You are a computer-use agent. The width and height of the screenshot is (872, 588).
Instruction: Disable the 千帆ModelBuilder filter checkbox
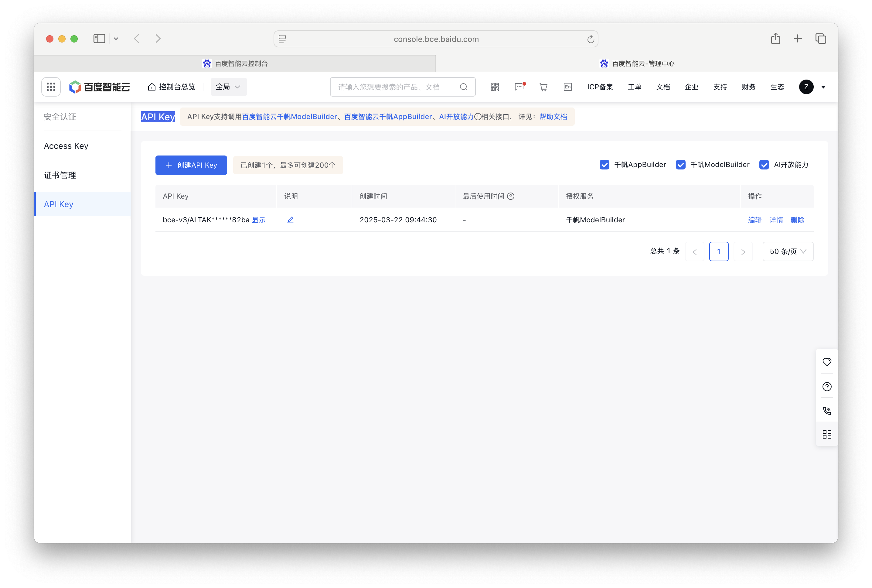[x=681, y=165]
